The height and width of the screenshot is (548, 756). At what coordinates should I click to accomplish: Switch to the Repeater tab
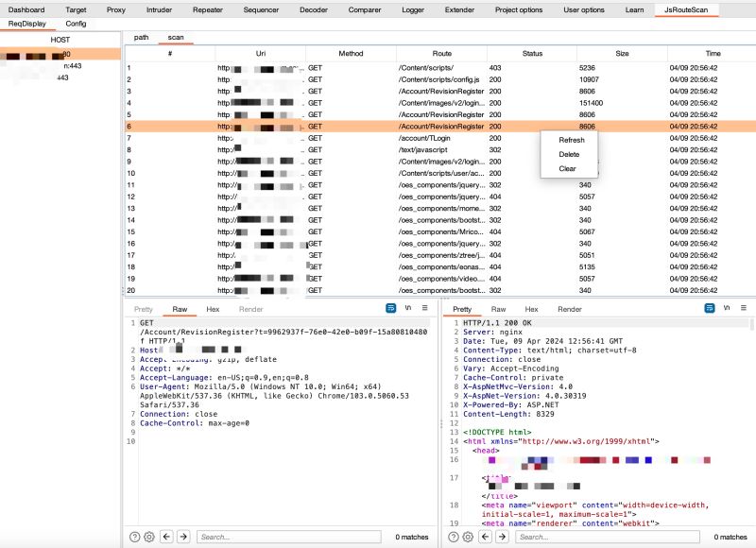click(208, 9)
